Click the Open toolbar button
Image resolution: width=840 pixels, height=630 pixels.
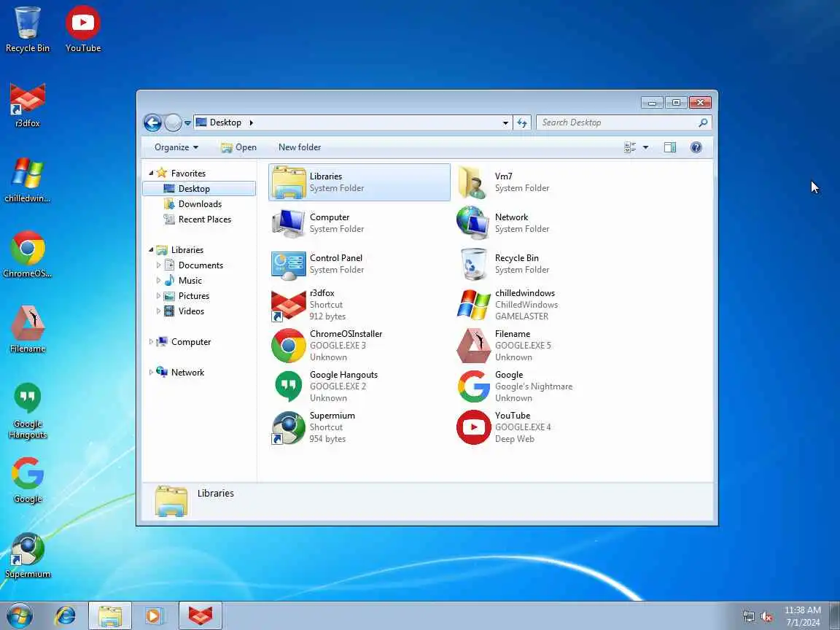coord(239,147)
